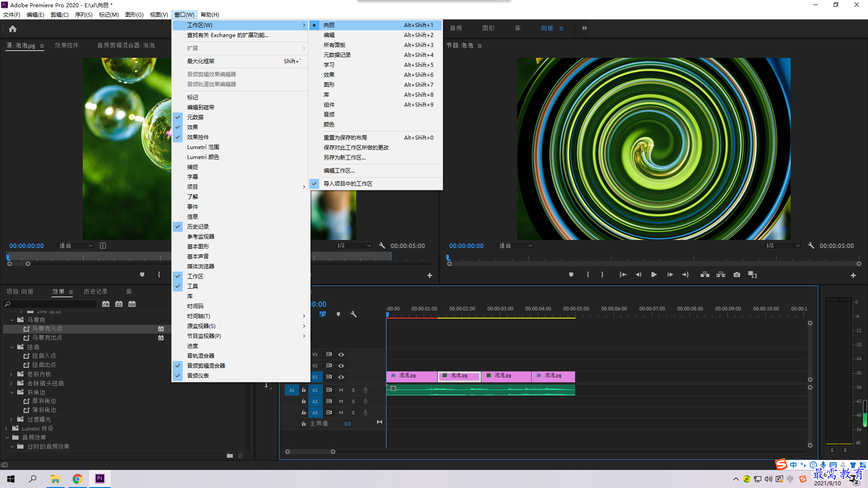Toggle lock on track A3
Screen dimensions: 868x488
[x=304, y=413]
